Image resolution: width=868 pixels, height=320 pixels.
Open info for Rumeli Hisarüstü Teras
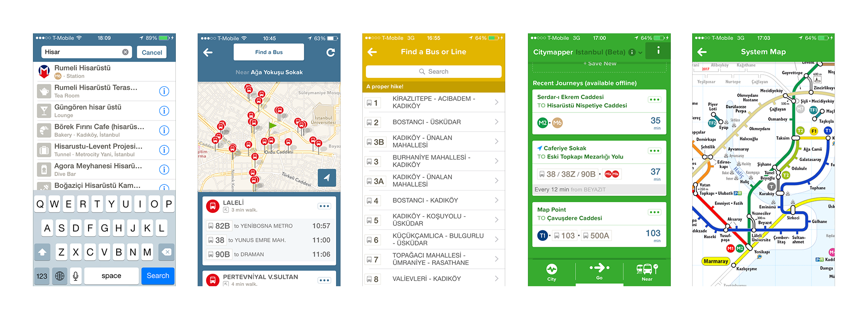[164, 91]
